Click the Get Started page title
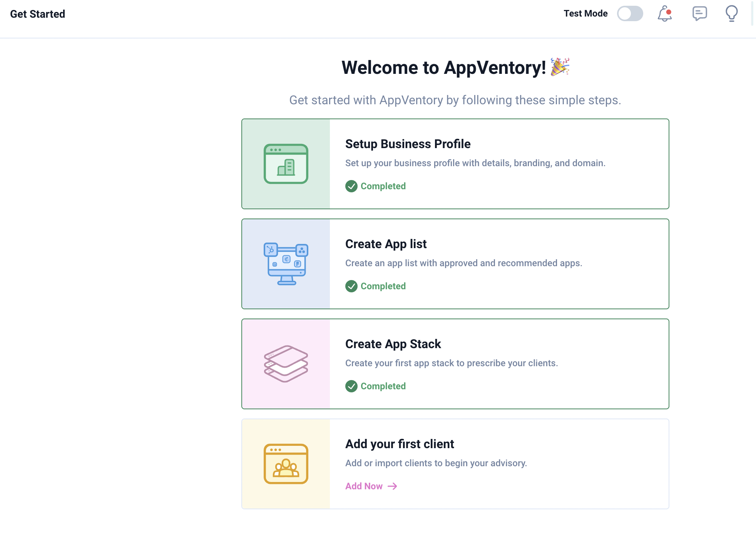This screenshot has width=756, height=537. 37,14
